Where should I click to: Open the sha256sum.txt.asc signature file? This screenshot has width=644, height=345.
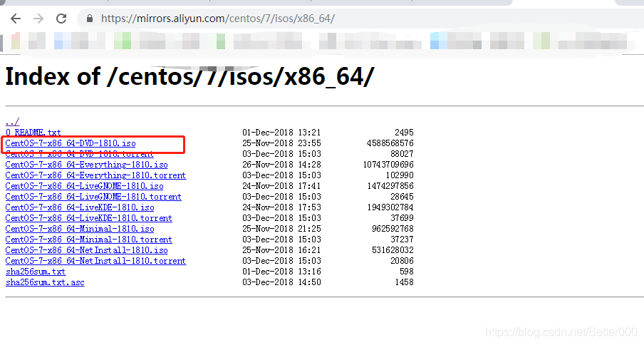45,282
